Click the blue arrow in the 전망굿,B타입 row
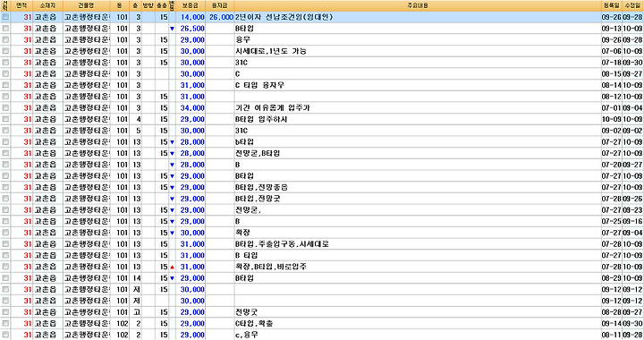The image size is (644, 340). (172, 154)
